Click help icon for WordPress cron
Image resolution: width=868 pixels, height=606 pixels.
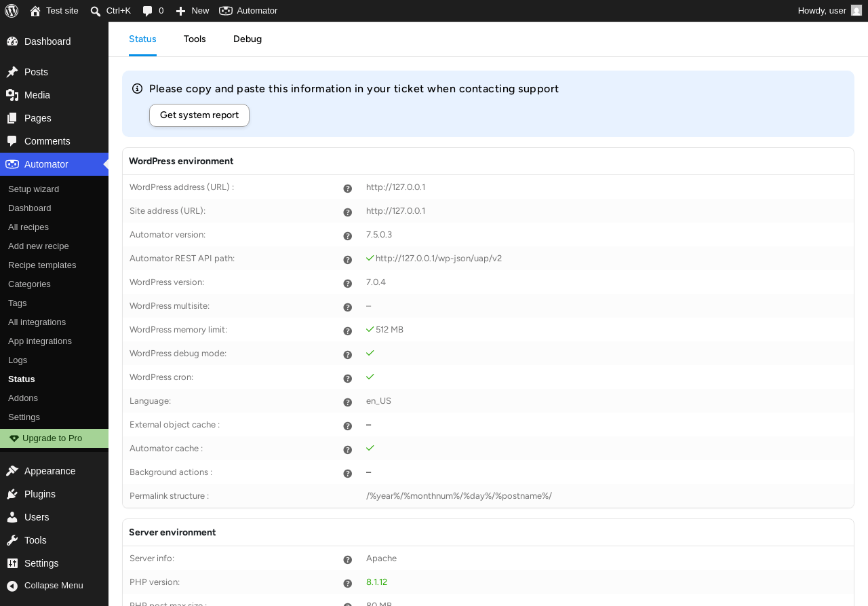click(x=348, y=379)
